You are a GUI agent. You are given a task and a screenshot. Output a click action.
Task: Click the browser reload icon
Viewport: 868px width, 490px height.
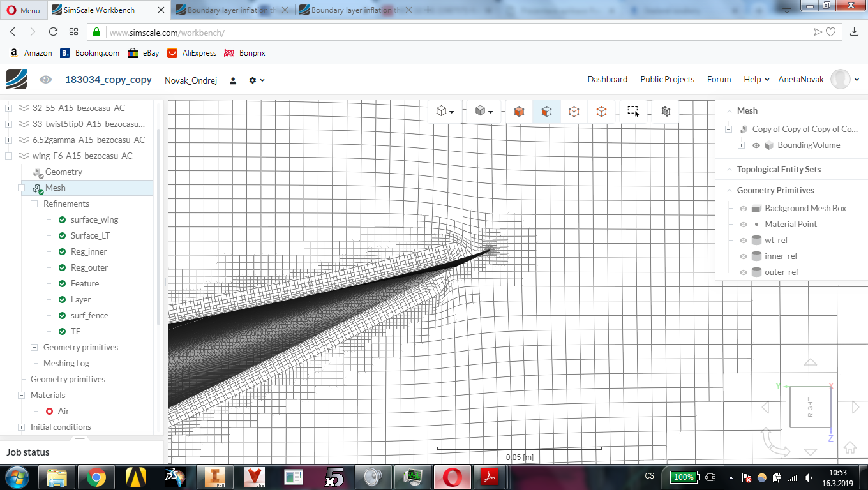point(54,32)
